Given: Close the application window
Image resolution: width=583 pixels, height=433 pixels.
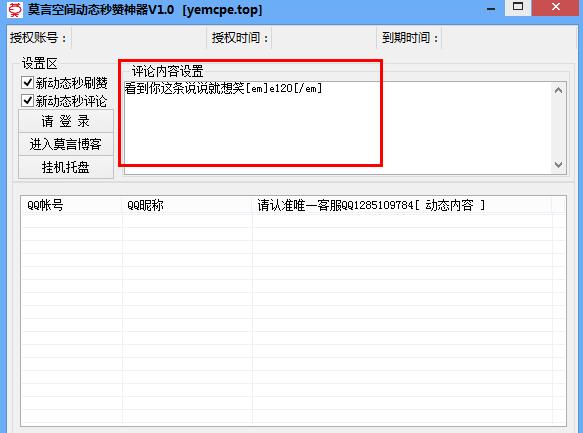Looking at the screenshot, I should click(556, 7).
